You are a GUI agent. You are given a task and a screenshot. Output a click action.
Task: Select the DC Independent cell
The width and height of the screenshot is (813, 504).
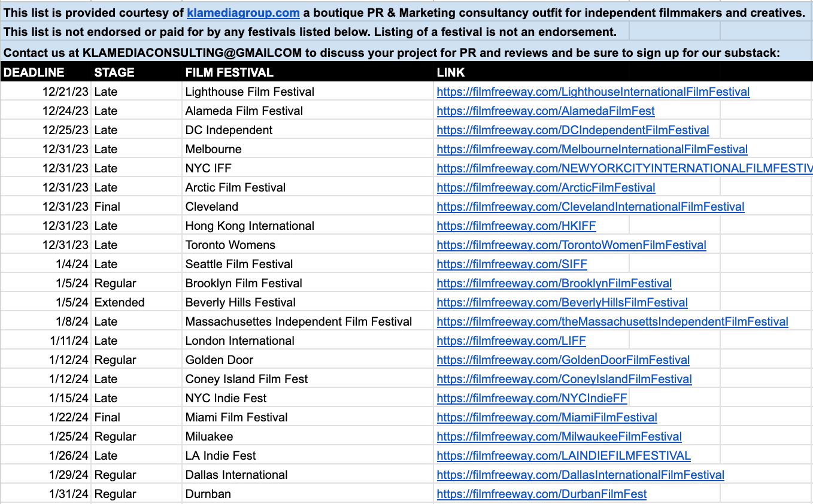click(x=308, y=130)
